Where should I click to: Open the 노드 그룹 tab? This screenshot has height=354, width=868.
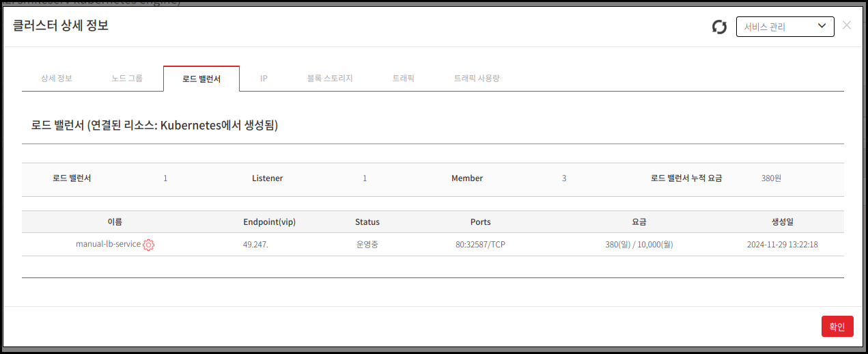pyautogui.click(x=127, y=79)
